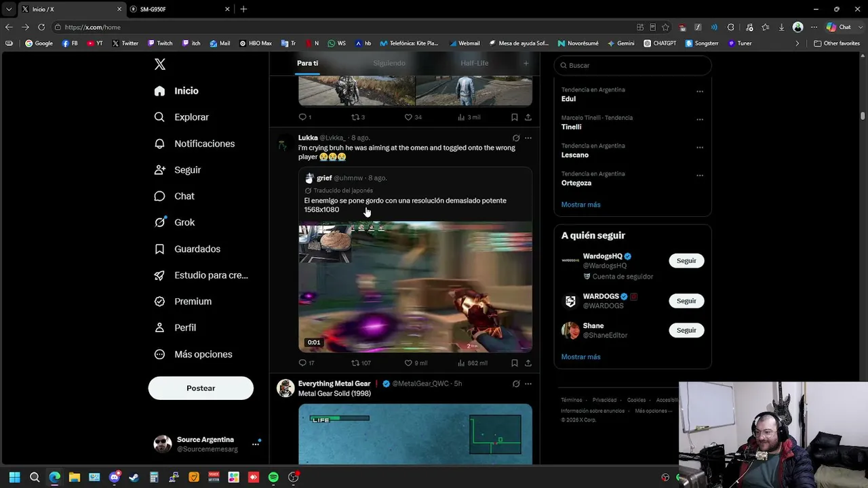Follow Shane with Seguir button
Screen dimensions: 868x488
[x=686, y=330]
